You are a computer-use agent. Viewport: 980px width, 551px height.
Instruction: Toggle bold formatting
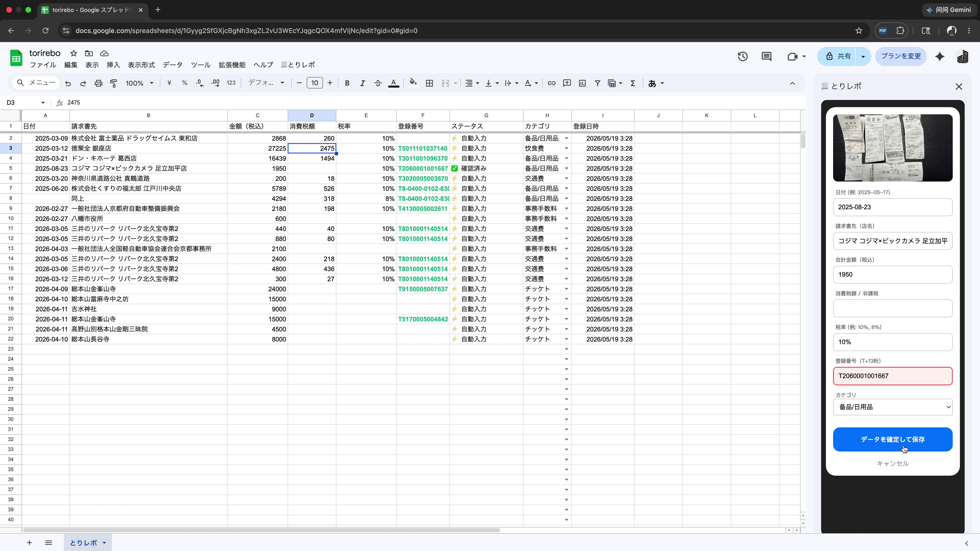(x=347, y=83)
